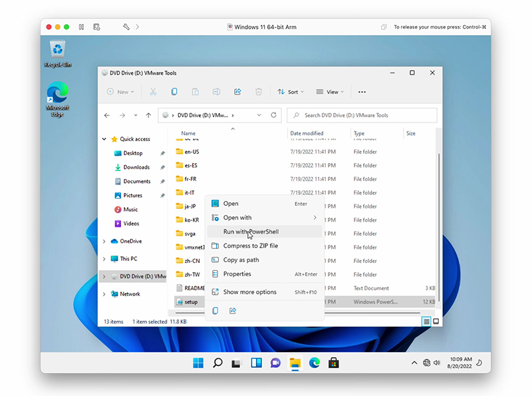Screen dimensions: 532x396
Task: Open recent locations dropdown arrow
Action: (136, 115)
